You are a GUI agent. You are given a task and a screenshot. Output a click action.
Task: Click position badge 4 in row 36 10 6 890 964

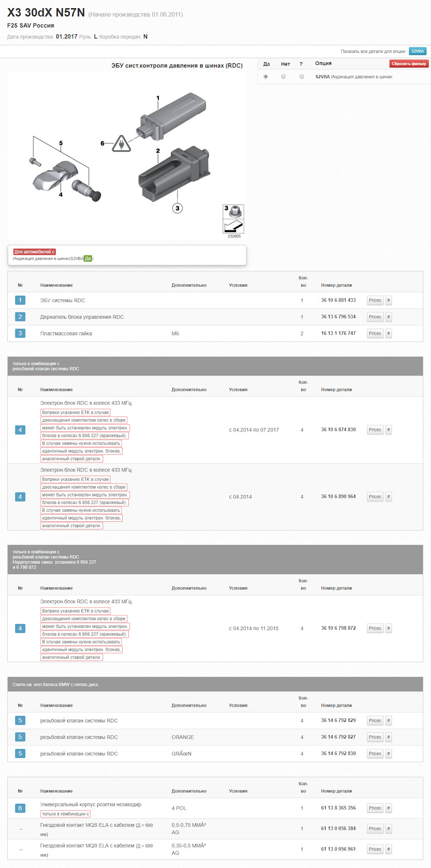20,496
